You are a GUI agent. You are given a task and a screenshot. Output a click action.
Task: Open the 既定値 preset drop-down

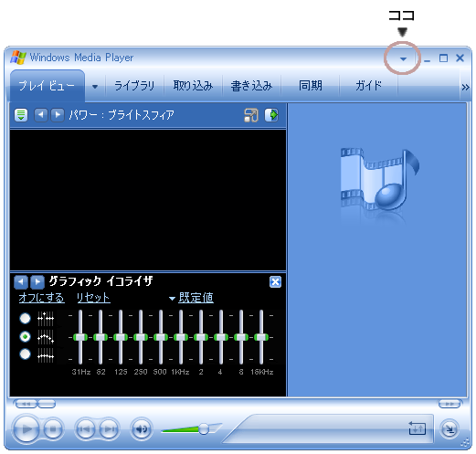(191, 298)
